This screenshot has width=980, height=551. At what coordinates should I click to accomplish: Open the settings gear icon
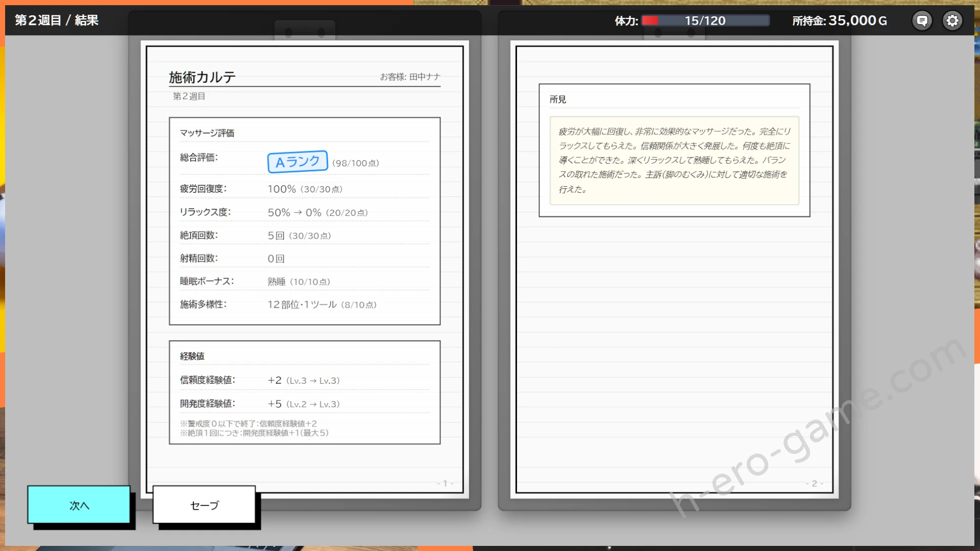click(x=952, y=20)
